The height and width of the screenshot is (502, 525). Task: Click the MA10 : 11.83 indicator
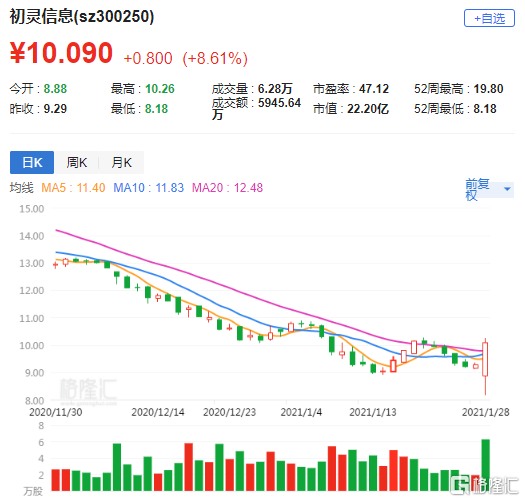point(149,188)
